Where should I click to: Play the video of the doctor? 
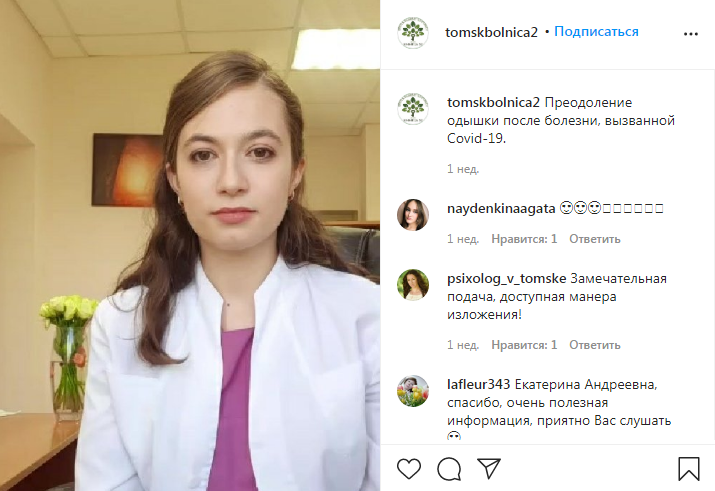pyautogui.click(x=190, y=245)
